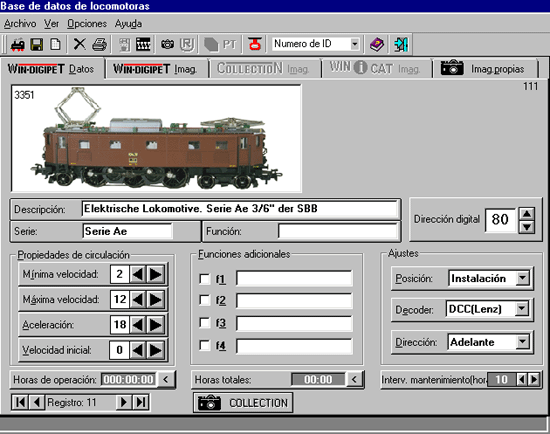This screenshot has width=550, height=434.
Task: Decrease Aceleración with left arrow
Action: tap(138, 325)
